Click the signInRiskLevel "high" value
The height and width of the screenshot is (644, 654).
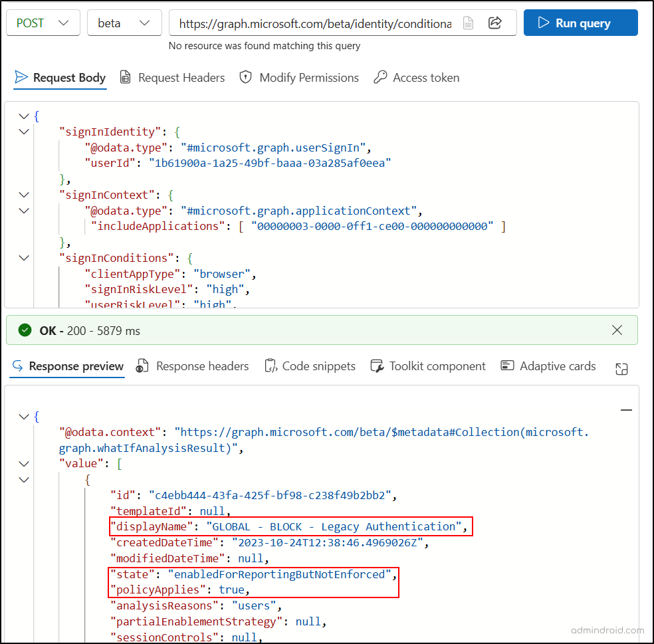click(x=225, y=290)
